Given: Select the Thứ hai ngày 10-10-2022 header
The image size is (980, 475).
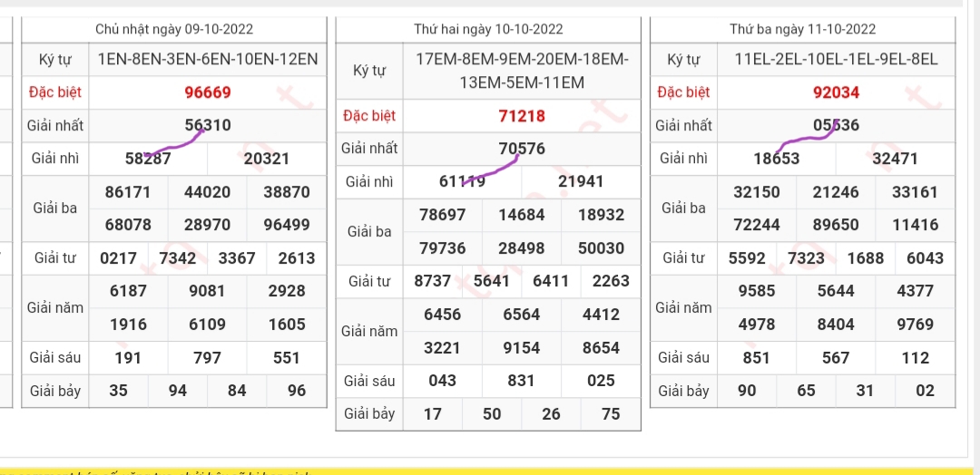Looking at the screenshot, I should (x=488, y=30).
